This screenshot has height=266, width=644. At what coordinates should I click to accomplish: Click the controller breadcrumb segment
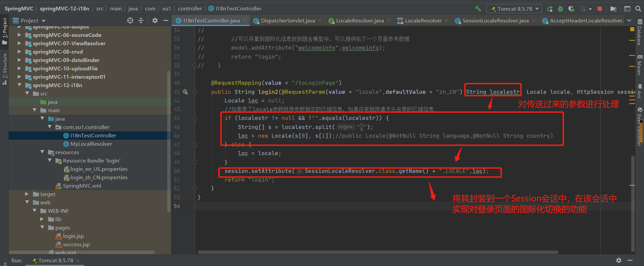(190, 9)
